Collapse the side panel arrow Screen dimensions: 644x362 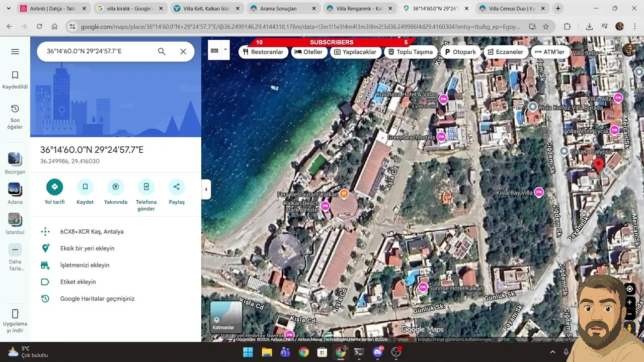coord(206,190)
